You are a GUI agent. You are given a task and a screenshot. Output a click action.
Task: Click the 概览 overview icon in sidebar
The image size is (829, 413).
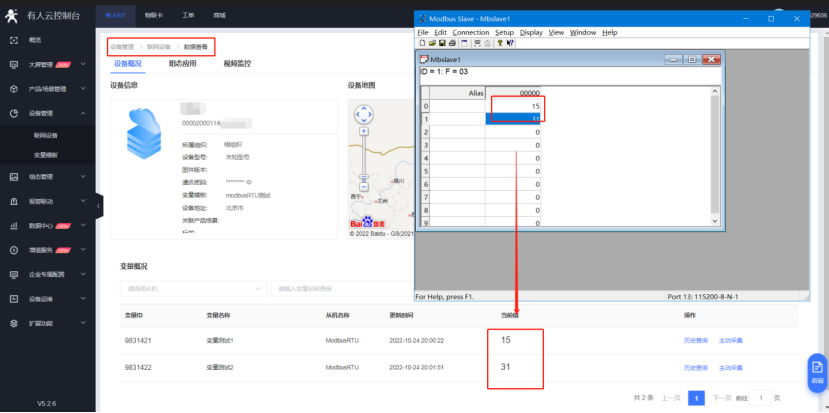pyautogui.click(x=14, y=39)
